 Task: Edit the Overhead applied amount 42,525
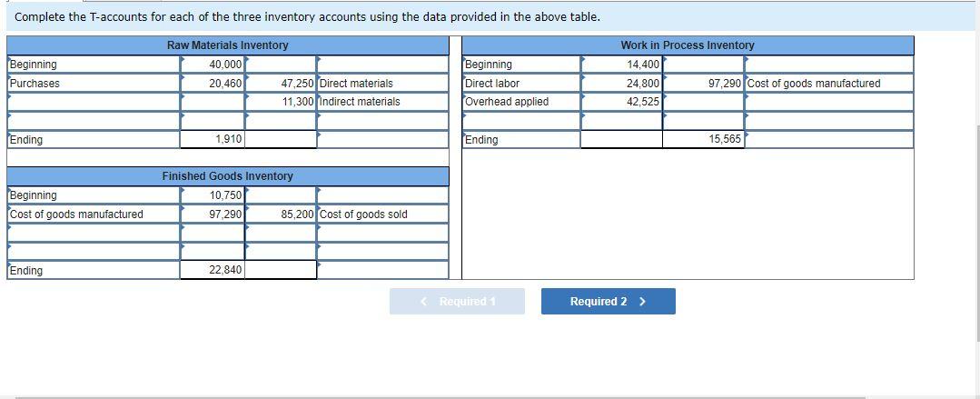pos(621,101)
